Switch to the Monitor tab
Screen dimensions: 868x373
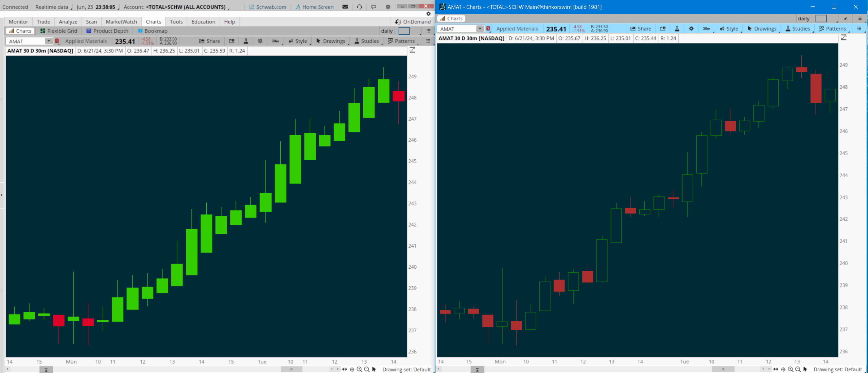pos(18,22)
